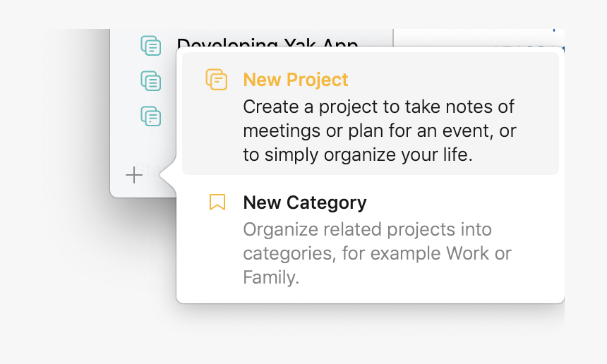This screenshot has height=364, width=607.
Task: Select the New Project title
Action: (295, 80)
